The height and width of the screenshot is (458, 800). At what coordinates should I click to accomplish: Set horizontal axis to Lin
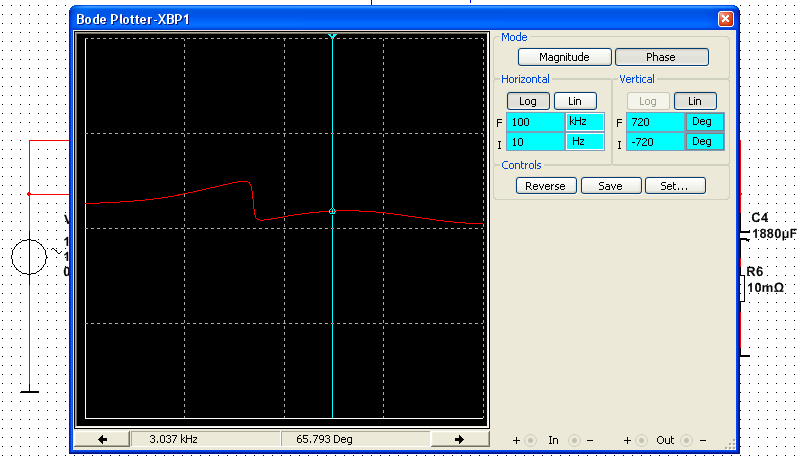[575, 101]
